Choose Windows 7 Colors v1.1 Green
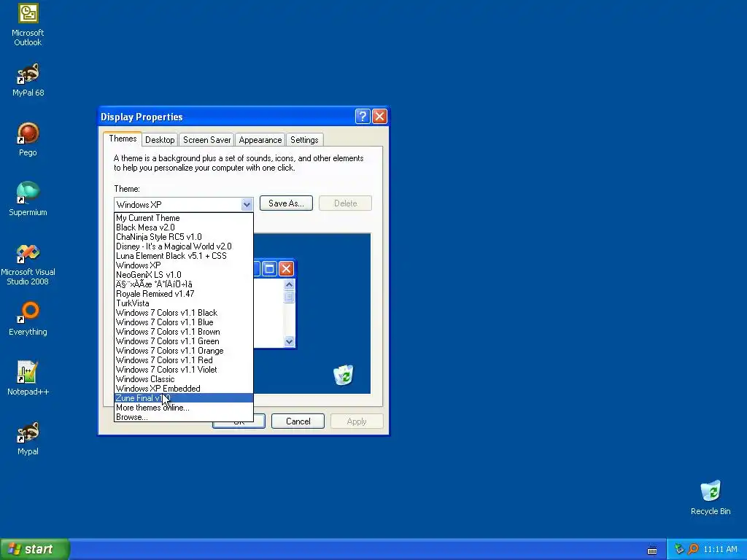The height and width of the screenshot is (560, 747). click(183, 341)
